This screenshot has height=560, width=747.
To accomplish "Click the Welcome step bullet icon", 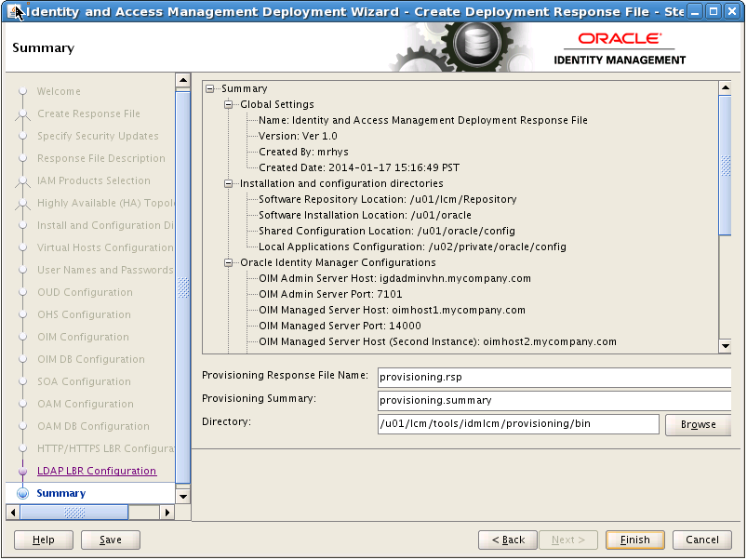I will (x=22, y=91).
